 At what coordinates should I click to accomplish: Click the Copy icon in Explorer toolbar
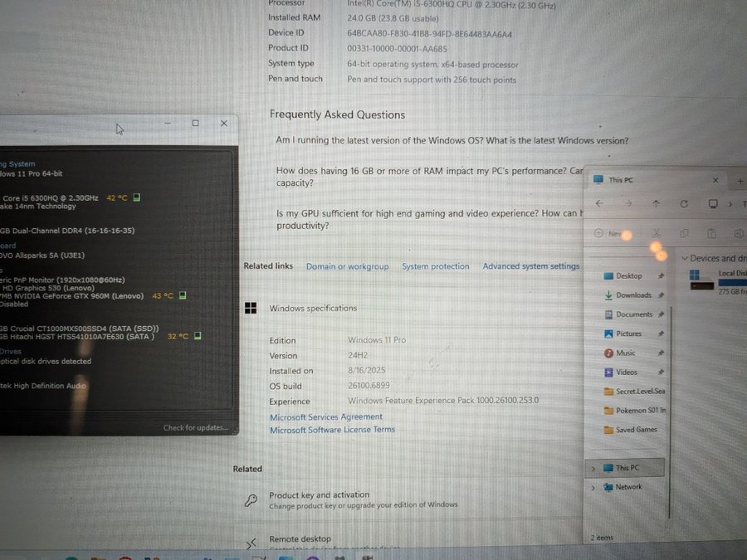pyautogui.click(x=684, y=234)
